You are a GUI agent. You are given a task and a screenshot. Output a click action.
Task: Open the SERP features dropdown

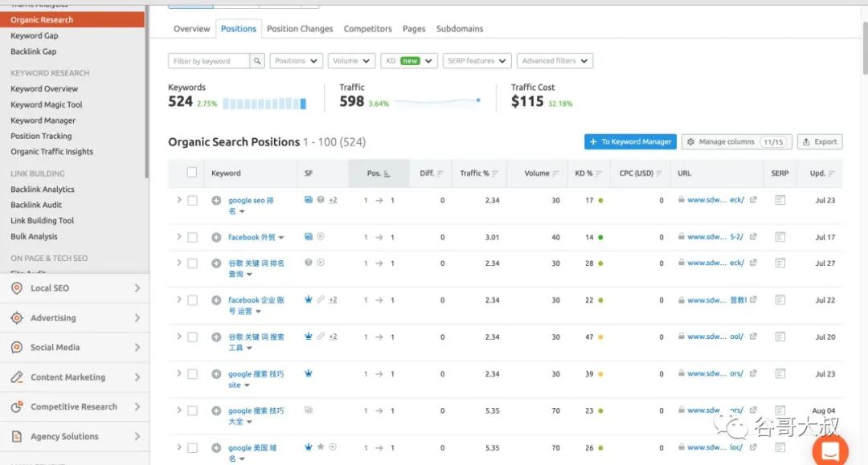477,61
